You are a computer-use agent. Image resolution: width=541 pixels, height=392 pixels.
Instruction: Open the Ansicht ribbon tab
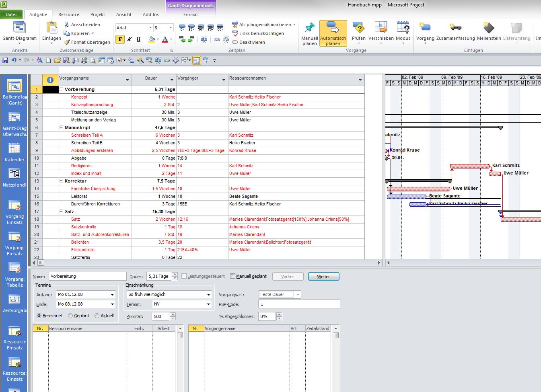coord(124,14)
